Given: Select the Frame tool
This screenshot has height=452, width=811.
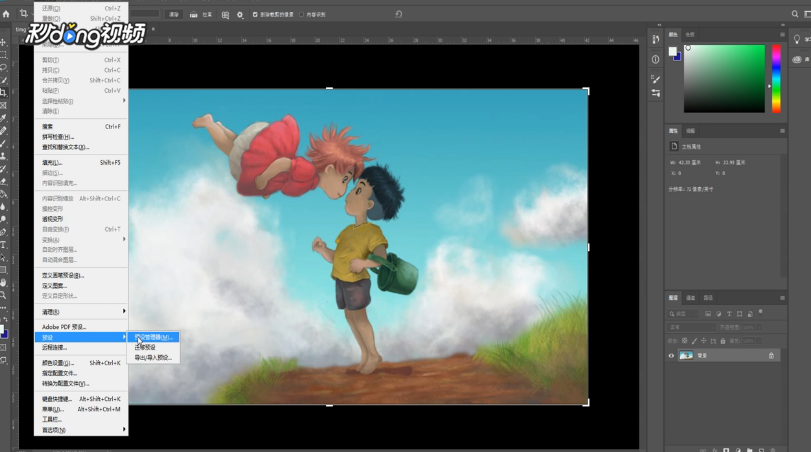Looking at the screenshot, I should [x=3, y=105].
